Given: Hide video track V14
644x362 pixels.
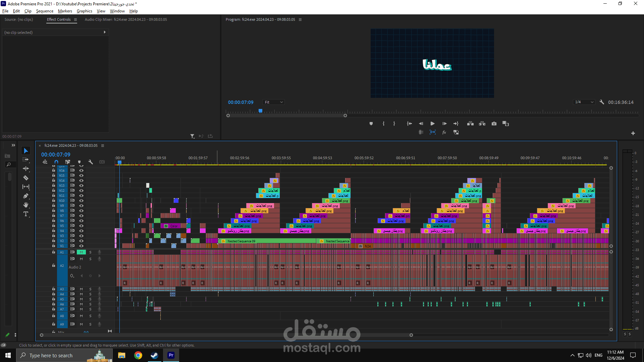Looking at the screenshot, I should [81, 181].
